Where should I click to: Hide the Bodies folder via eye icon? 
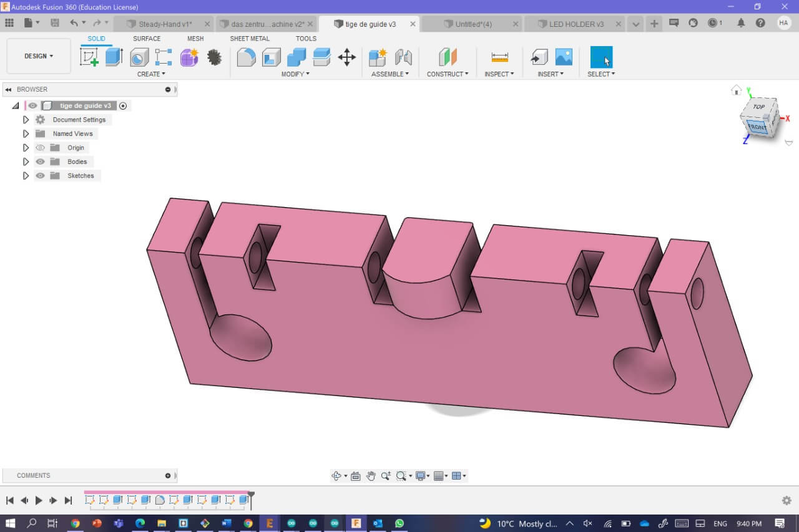tap(41, 162)
